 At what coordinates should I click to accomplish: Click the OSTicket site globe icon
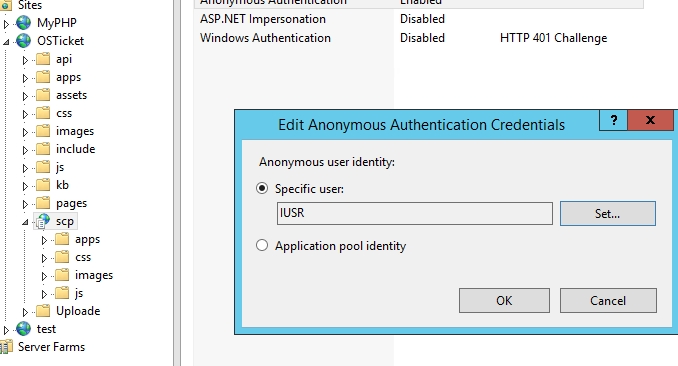tap(23, 41)
